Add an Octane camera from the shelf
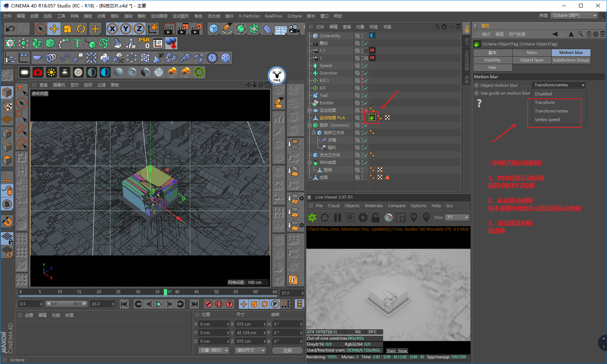Viewport: 607px width, 364px height. [x=38, y=72]
